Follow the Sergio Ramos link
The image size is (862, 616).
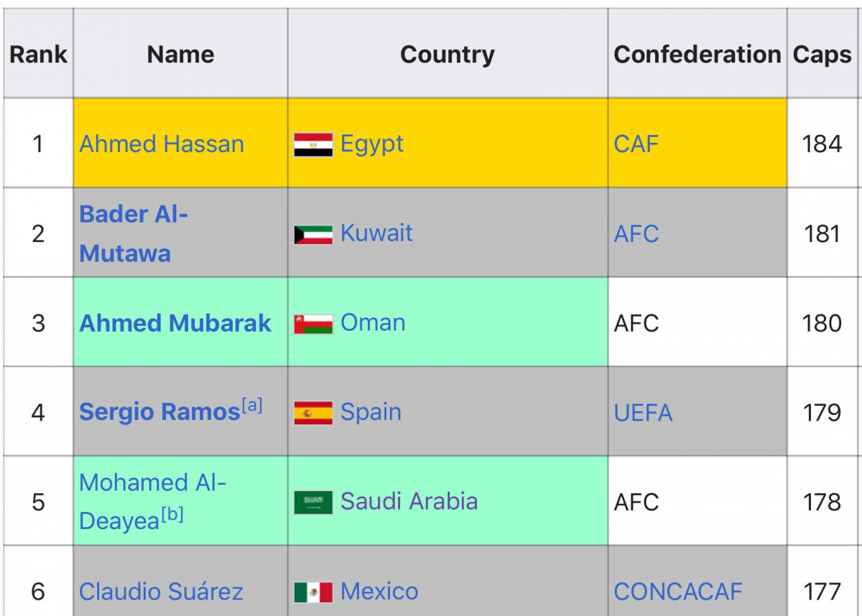click(159, 413)
